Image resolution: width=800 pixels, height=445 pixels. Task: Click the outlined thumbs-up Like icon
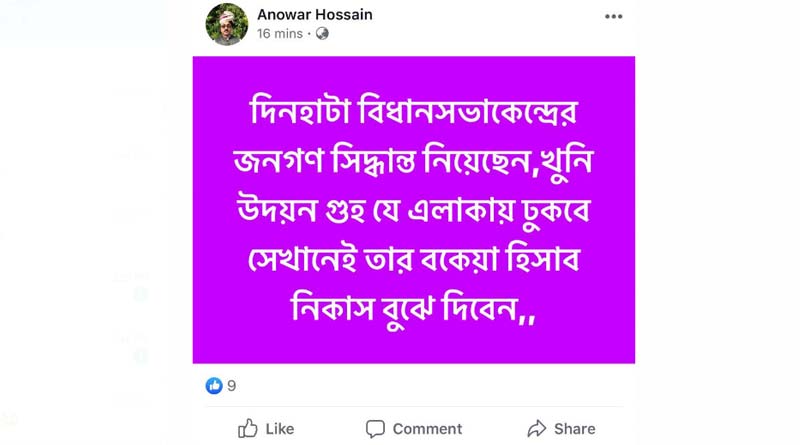point(248,428)
